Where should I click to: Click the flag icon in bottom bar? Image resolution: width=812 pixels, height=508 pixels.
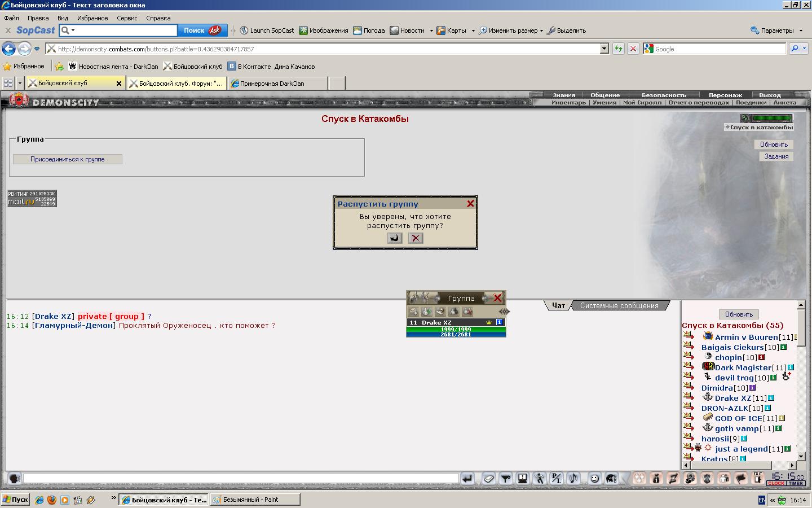click(x=741, y=479)
